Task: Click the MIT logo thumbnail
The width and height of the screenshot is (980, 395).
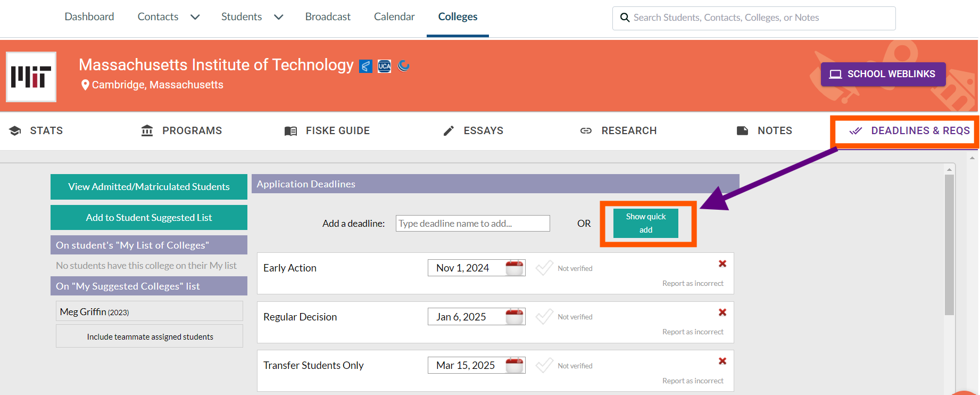Action: pos(31,77)
